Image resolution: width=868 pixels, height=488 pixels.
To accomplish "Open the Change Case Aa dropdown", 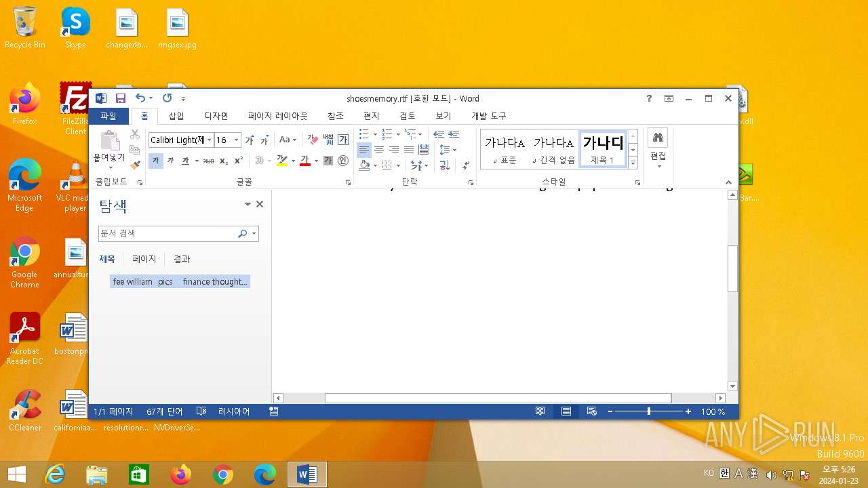I will (x=288, y=140).
